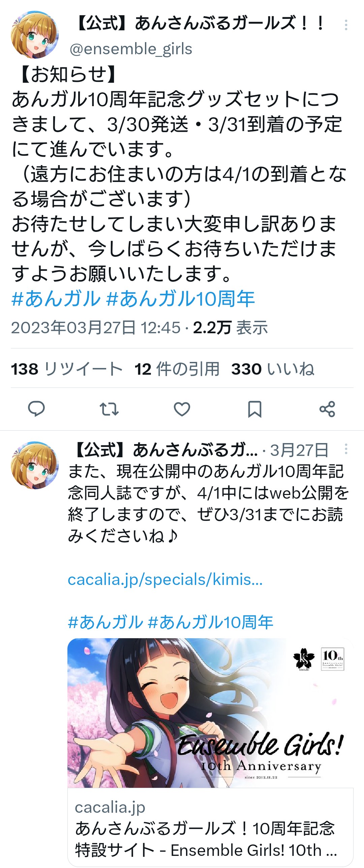Bookmark the tweet with bookmark icon
Image resolution: width=364 pixels, height=868 pixels.
pyautogui.click(x=254, y=409)
